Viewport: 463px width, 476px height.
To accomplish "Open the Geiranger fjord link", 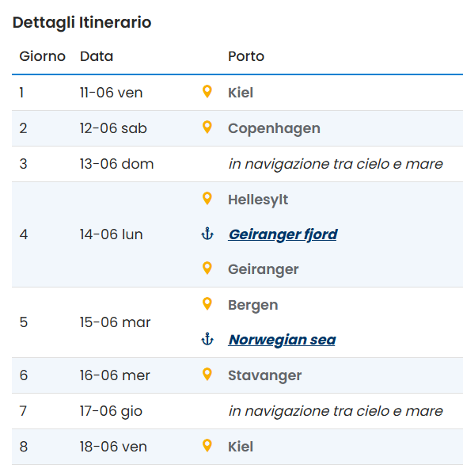I will pos(283,234).
